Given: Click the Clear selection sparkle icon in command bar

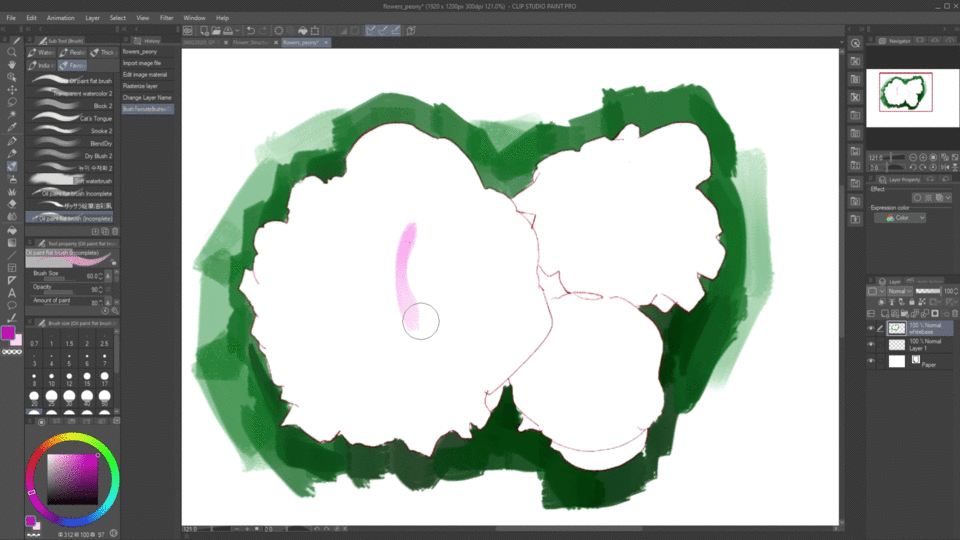Looking at the screenshot, I should coord(279,30).
